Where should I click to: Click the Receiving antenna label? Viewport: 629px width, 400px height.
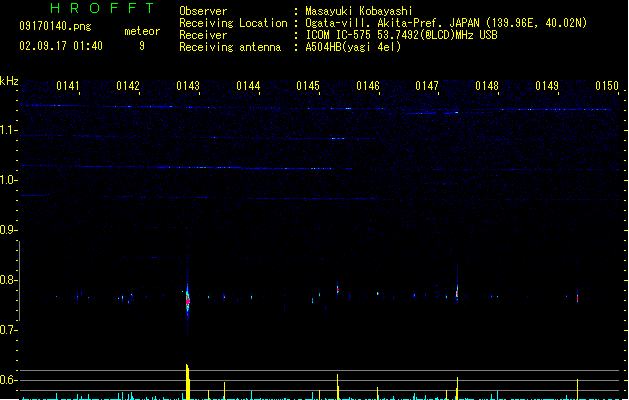230,47
